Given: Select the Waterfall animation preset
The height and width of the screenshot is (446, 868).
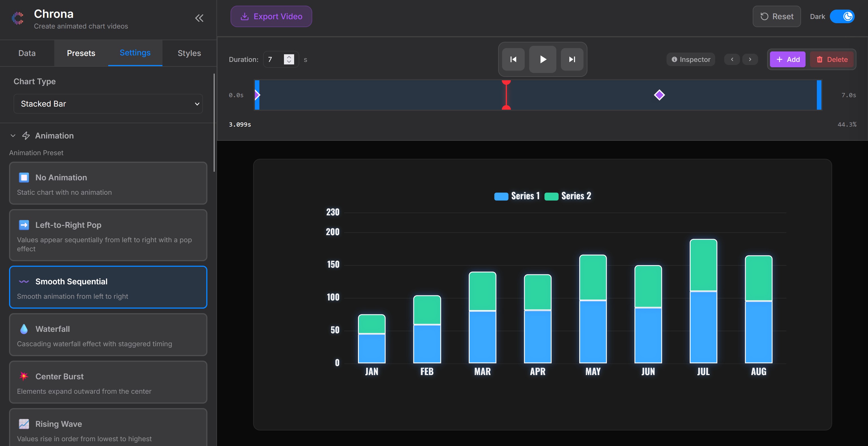Looking at the screenshot, I should pyautogui.click(x=108, y=335).
